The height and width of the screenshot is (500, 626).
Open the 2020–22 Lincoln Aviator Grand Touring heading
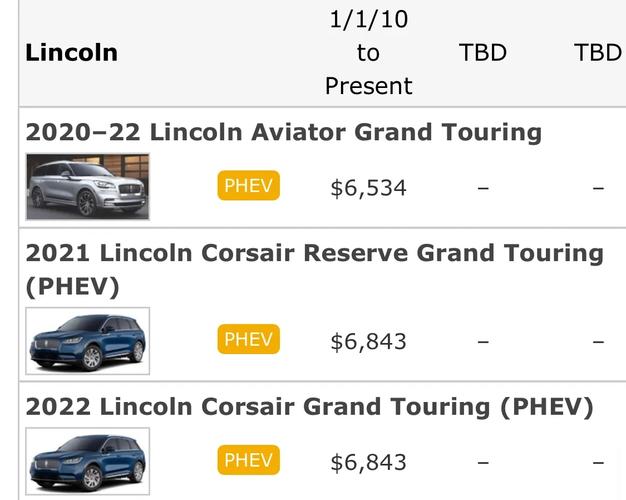(283, 132)
